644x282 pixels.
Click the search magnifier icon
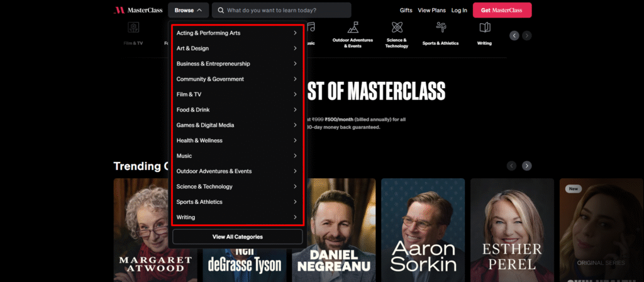click(x=221, y=10)
